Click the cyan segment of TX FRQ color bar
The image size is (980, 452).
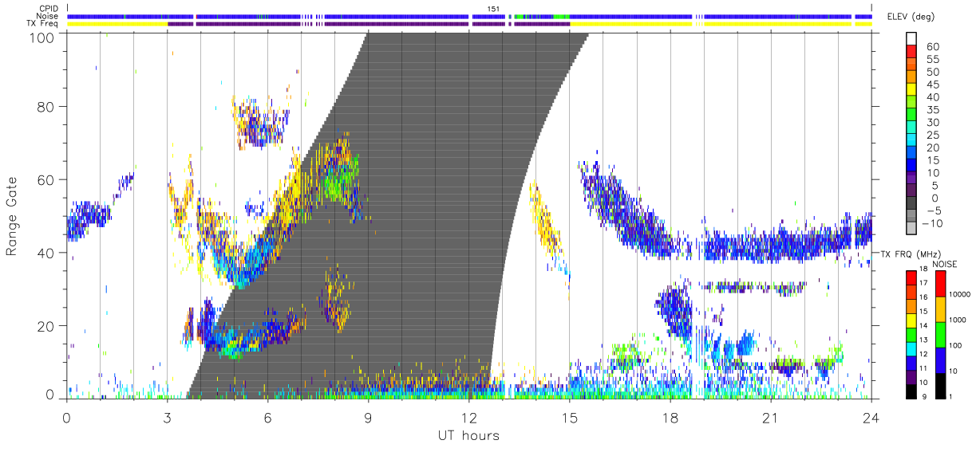(x=911, y=349)
